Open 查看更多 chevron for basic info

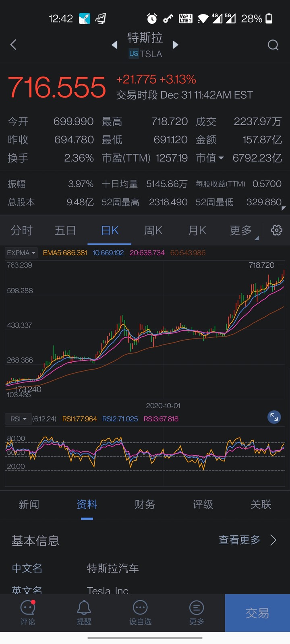click(273, 540)
